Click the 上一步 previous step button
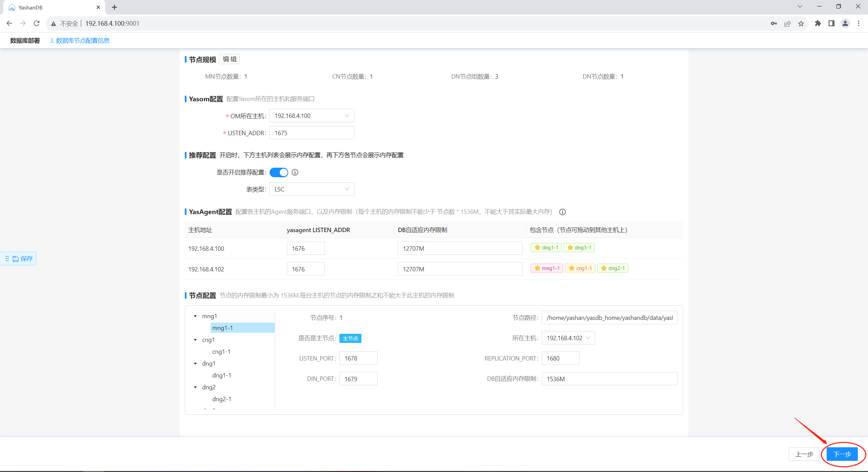This screenshot has height=472, width=868. tap(804, 454)
